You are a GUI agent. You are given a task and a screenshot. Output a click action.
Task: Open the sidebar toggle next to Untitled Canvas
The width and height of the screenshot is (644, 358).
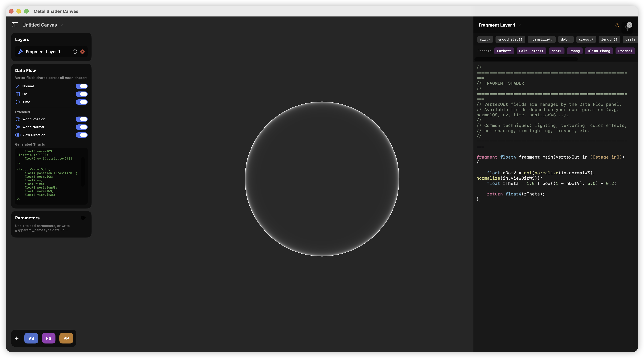point(15,25)
